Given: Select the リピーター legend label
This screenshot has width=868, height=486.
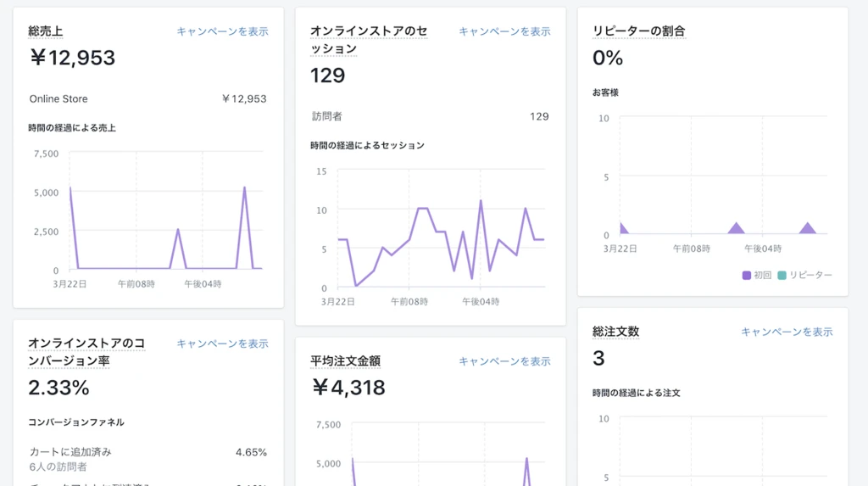Looking at the screenshot, I should pos(810,276).
